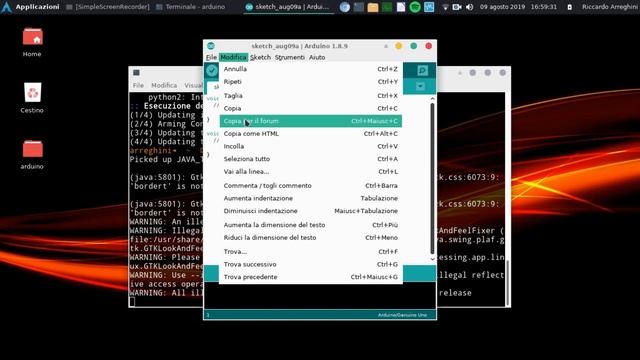Image resolution: width=640 pixels, height=360 pixels.
Task: Choose Copia come HTML
Action: [311, 133]
